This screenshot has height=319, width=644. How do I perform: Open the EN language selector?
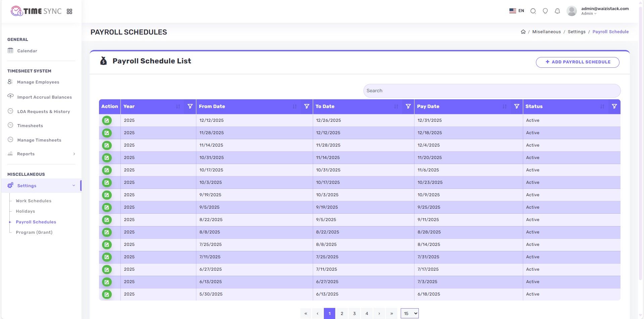516,11
